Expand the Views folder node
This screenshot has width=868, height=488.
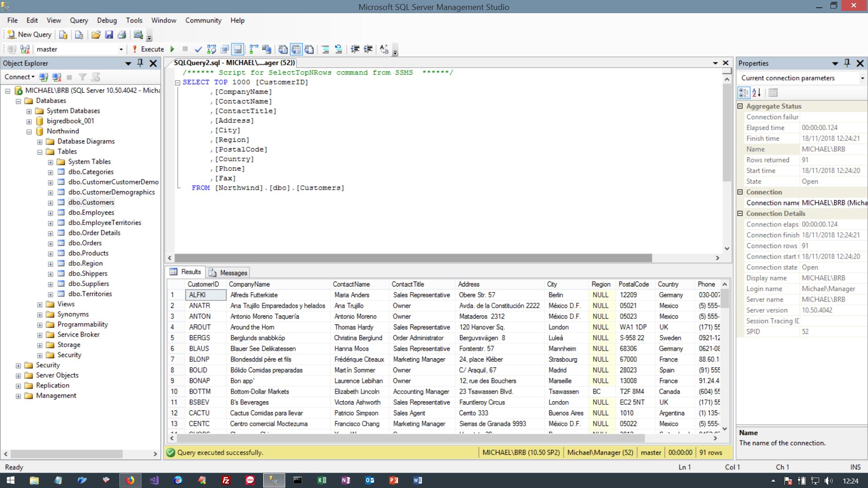tap(40, 305)
